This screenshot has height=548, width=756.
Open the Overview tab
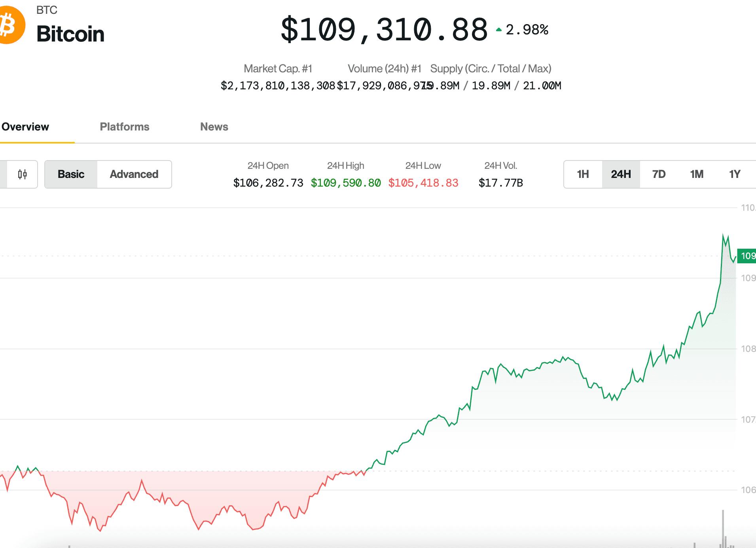[25, 127]
